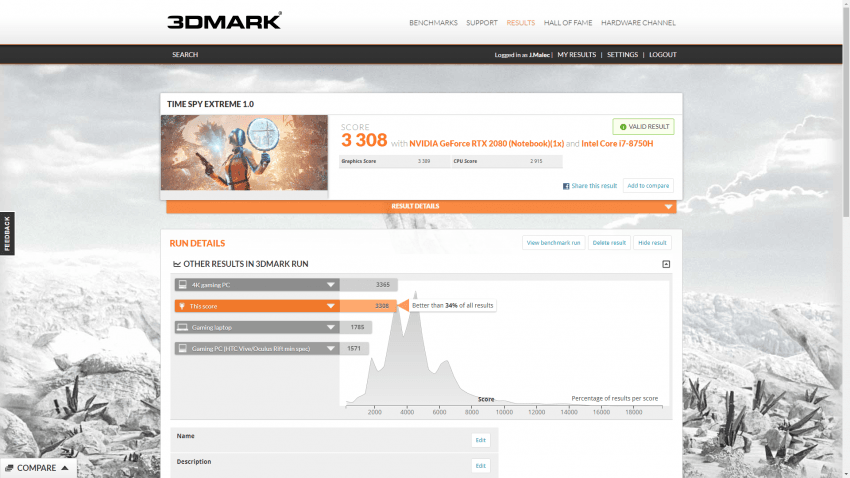Viewport: 850px width, 478px height.
Task: Click the 3365 score bar
Action: (x=369, y=285)
